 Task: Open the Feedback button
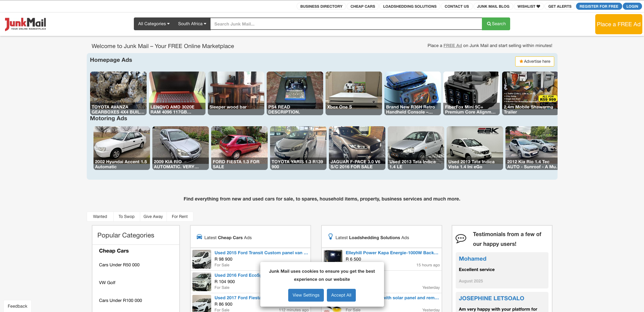(x=17, y=306)
